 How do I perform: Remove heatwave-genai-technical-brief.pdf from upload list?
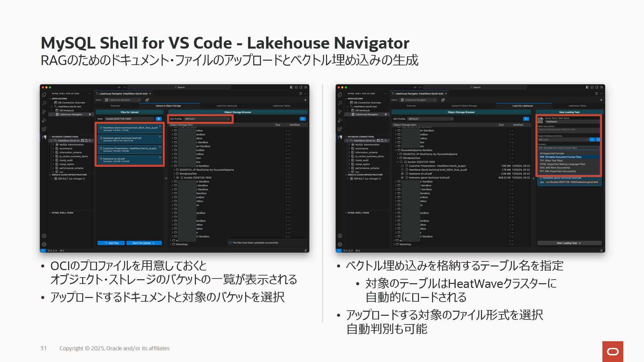pos(160,136)
